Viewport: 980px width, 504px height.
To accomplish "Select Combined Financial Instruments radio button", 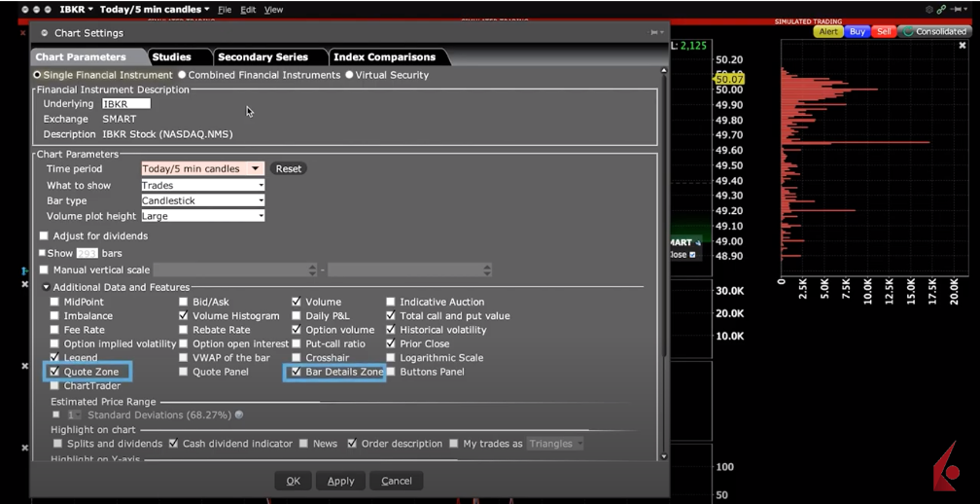I will click(x=183, y=75).
